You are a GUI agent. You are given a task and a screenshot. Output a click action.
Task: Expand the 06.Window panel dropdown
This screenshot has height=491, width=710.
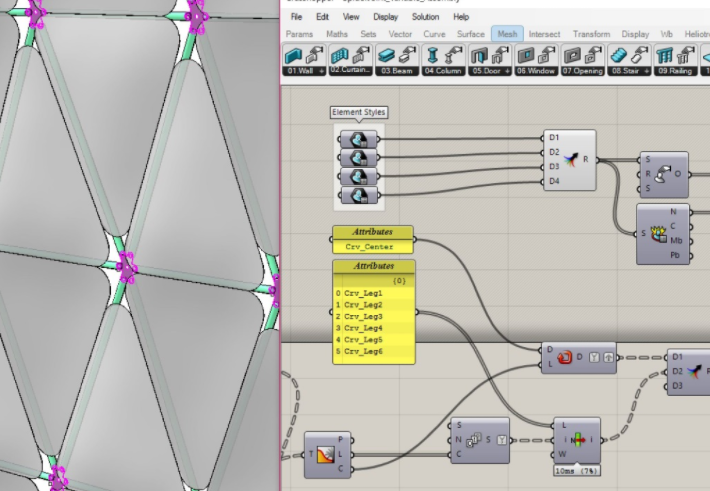[537, 71]
